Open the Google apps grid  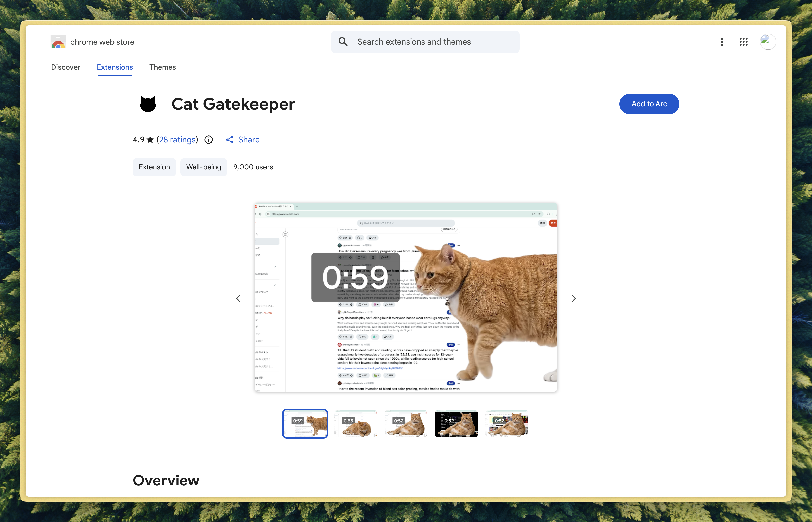(743, 42)
